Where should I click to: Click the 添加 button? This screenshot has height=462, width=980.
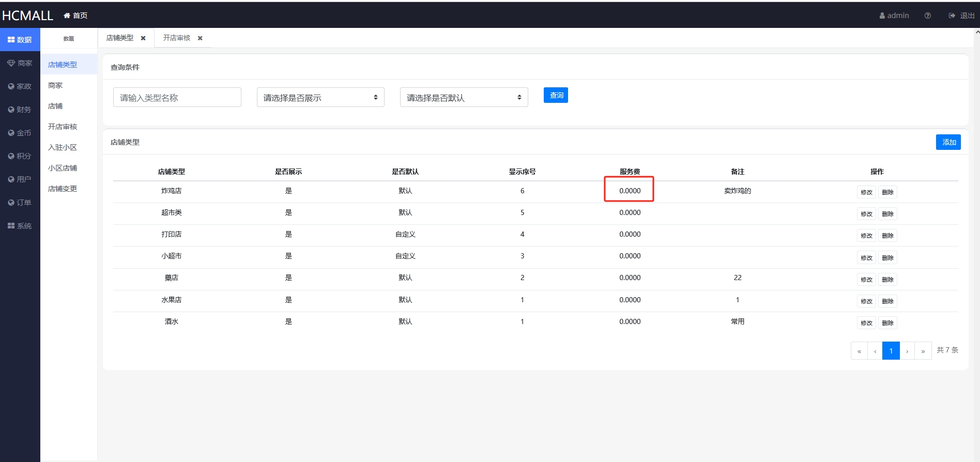point(948,142)
